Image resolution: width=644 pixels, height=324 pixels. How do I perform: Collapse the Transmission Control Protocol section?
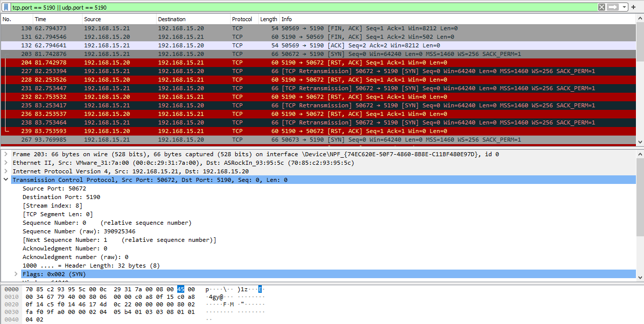point(6,180)
